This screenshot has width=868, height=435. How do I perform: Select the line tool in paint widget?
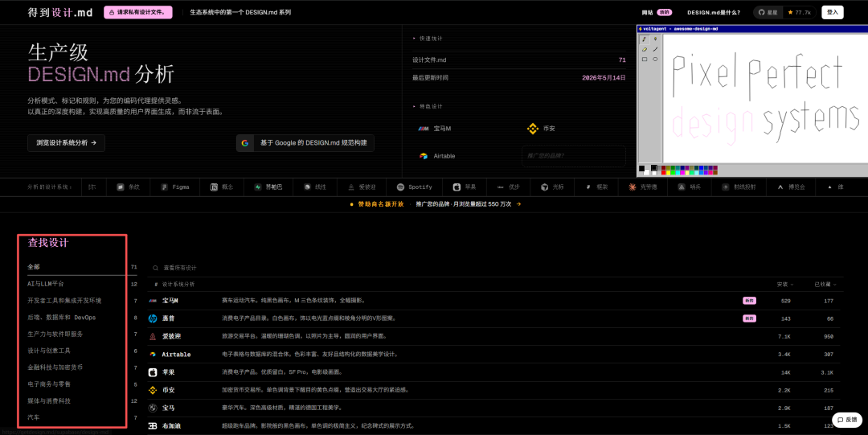[x=656, y=49]
